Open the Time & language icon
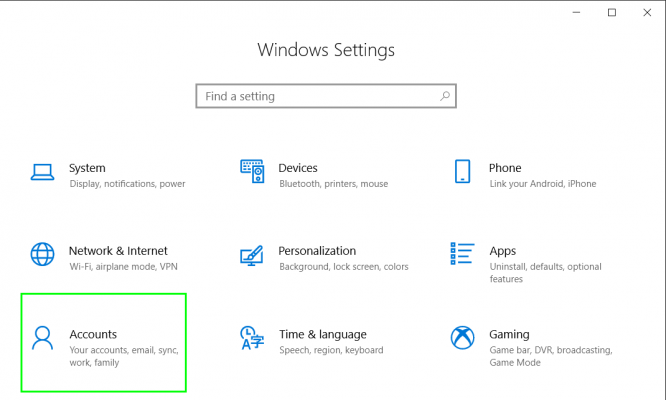Image resolution: width=666 pixels, height=400 pixels. click(x=252, y=338)
